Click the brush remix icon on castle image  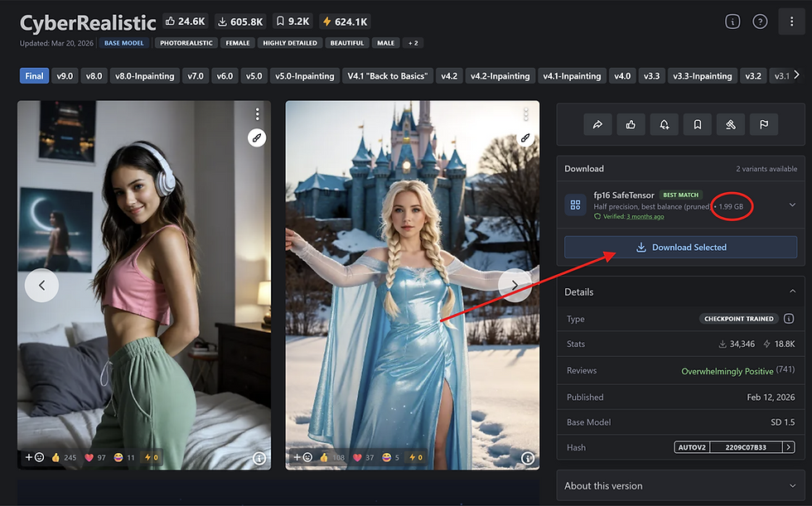tap(525, 137)
